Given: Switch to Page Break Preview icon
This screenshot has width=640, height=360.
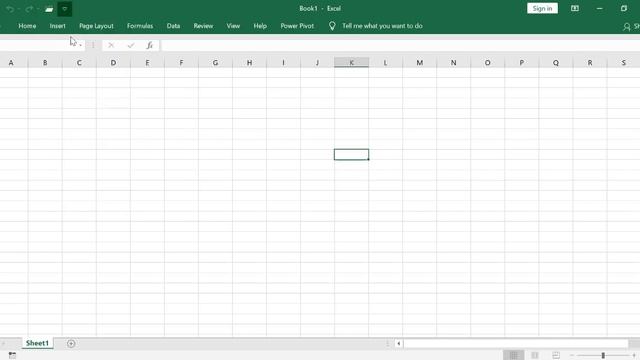Looking at the screenshot, I should coord(556,356).
